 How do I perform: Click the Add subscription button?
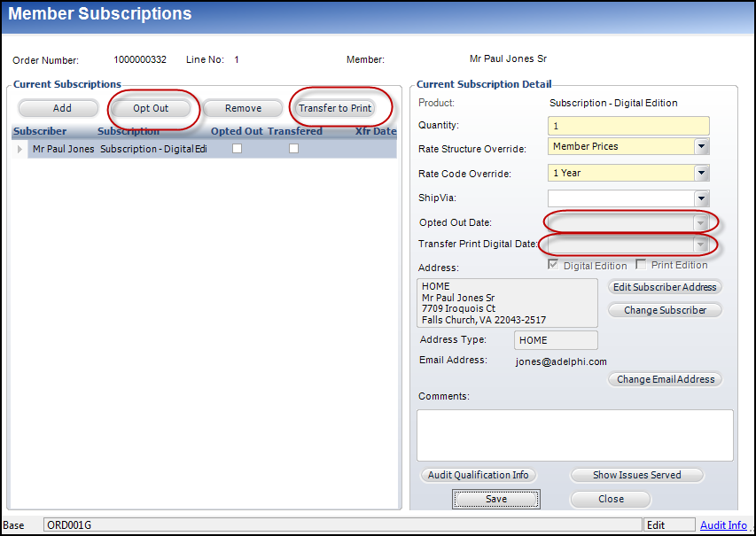click(62, 108)
